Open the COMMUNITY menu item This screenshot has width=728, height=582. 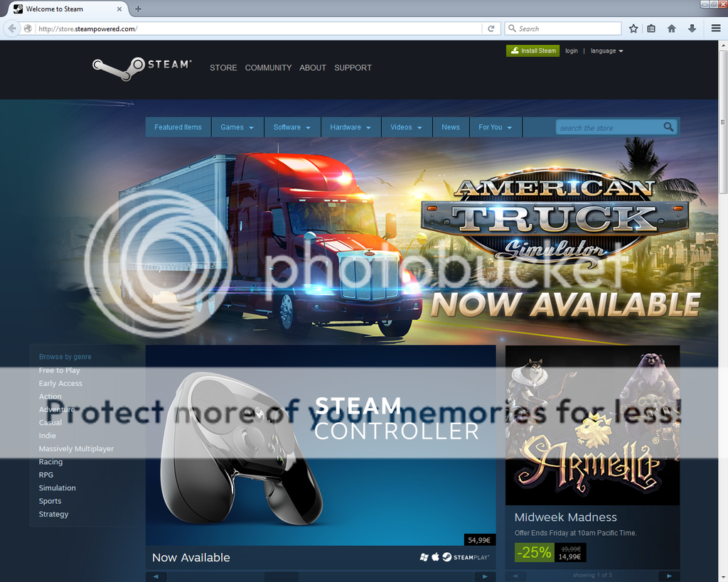coord(268,68)
